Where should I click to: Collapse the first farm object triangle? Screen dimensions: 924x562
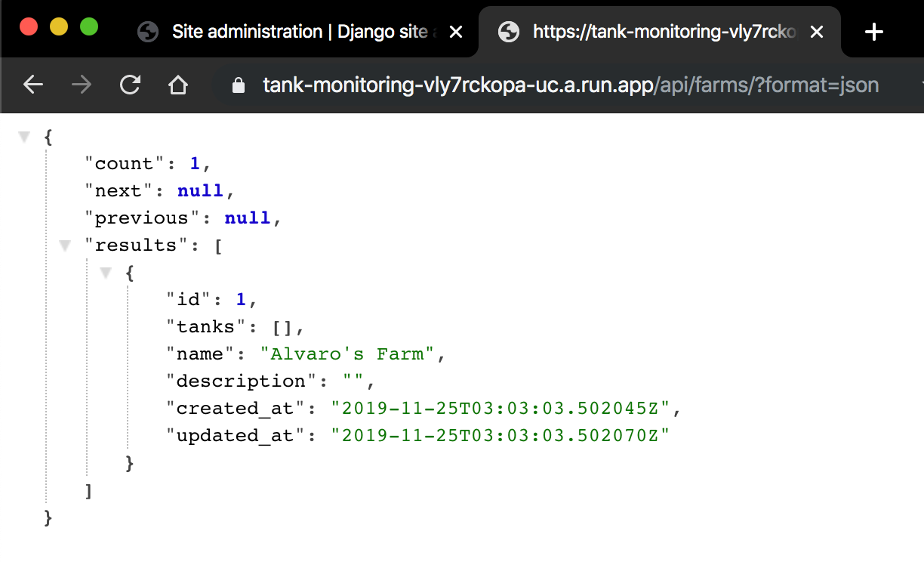(x=106, y=272)
